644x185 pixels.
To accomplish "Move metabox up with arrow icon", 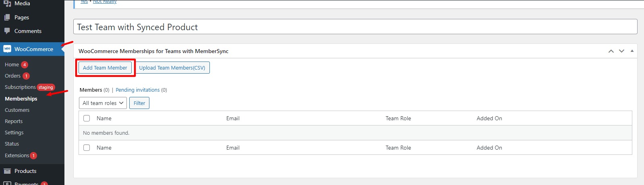I will click(x=611, y=51).
